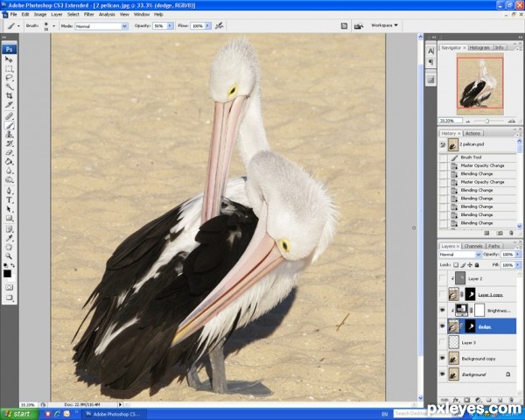Screen dimensions: 525x420
Task: Select the Eyedropper tool
Action: 9,238
